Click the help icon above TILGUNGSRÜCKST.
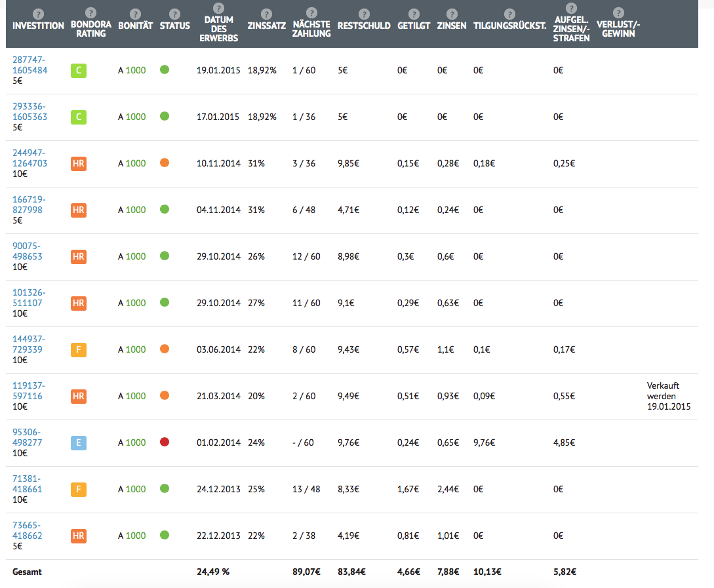The height and width of the screenshot is (588, 714). coord(509,14)
